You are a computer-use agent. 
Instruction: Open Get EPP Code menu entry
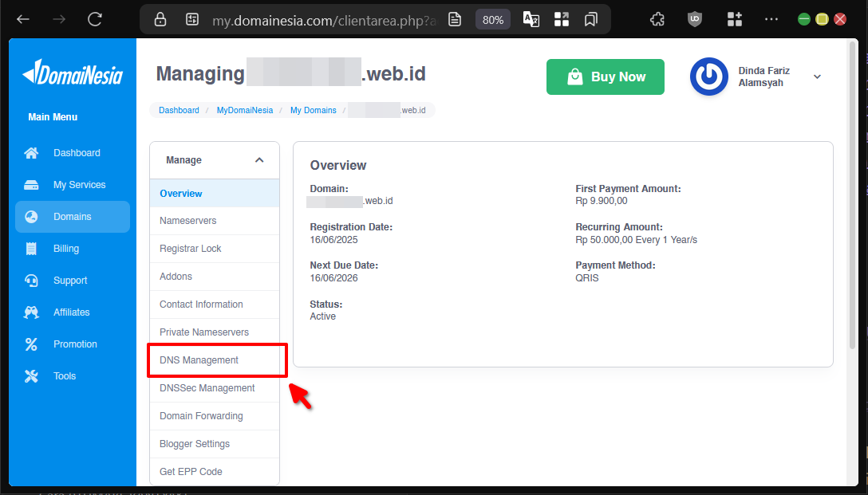[191, 471]
